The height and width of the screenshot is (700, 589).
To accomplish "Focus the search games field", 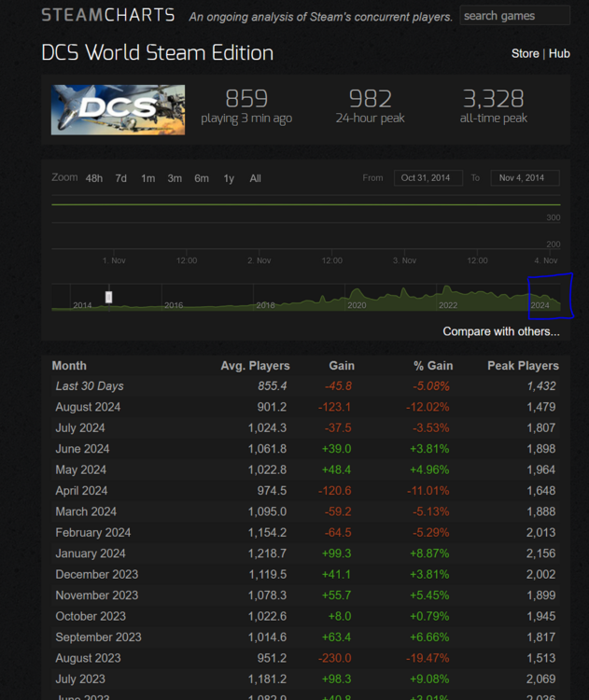I will [x=514, y=16].
